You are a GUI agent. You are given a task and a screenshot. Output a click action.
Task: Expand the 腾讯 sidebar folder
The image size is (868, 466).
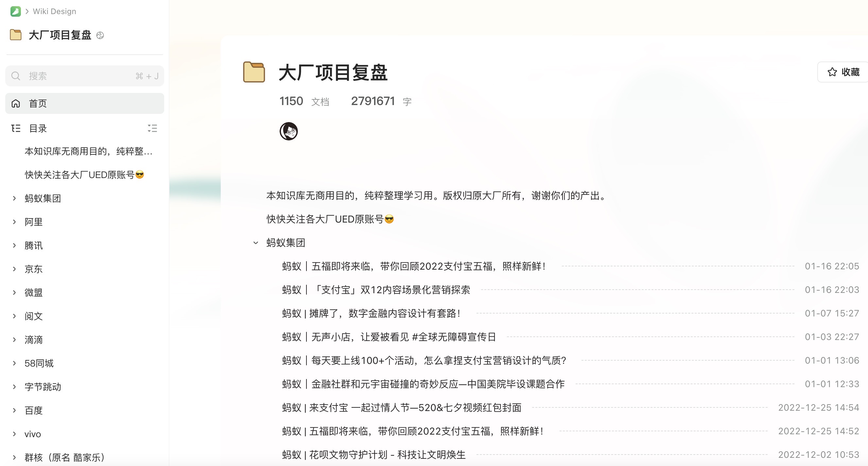[14, 245]
